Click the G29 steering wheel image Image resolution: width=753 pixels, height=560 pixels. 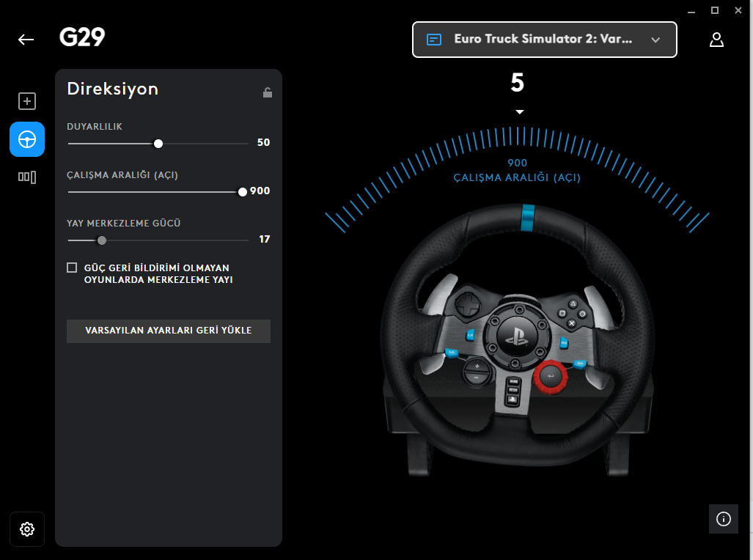click(518, 340)
